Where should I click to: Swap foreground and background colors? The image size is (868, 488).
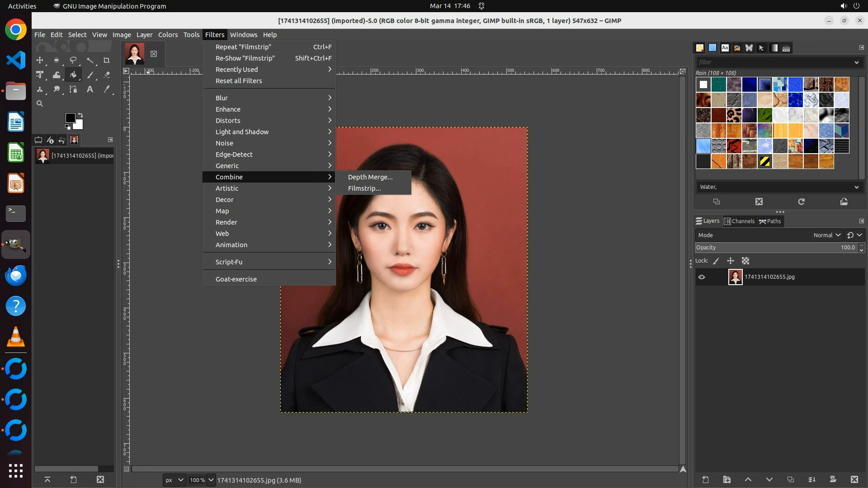pyautogui.click(x=80, y=115)
